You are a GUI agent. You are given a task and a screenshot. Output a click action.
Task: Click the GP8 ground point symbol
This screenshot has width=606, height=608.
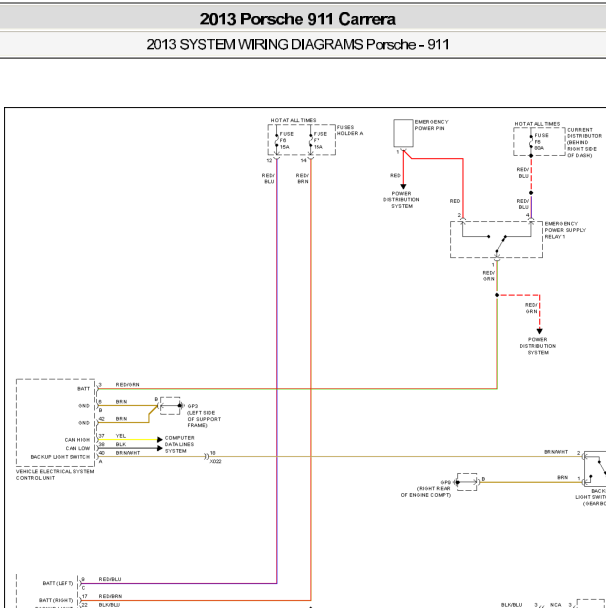(x=467, y=482)
